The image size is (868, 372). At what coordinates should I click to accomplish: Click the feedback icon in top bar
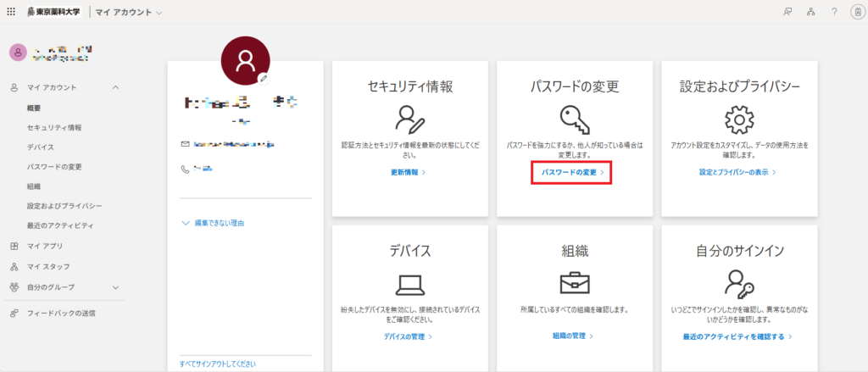point(787,12)
